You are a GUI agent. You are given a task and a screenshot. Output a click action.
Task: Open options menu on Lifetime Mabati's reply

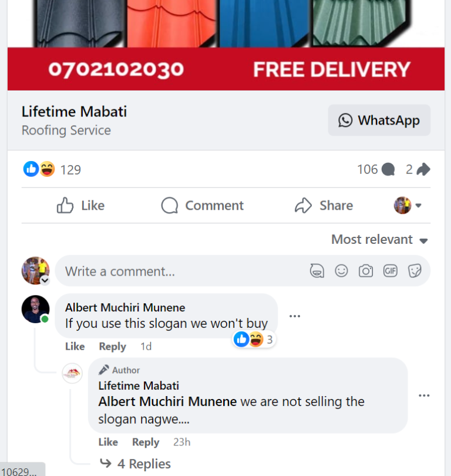(x=424, y=395)
